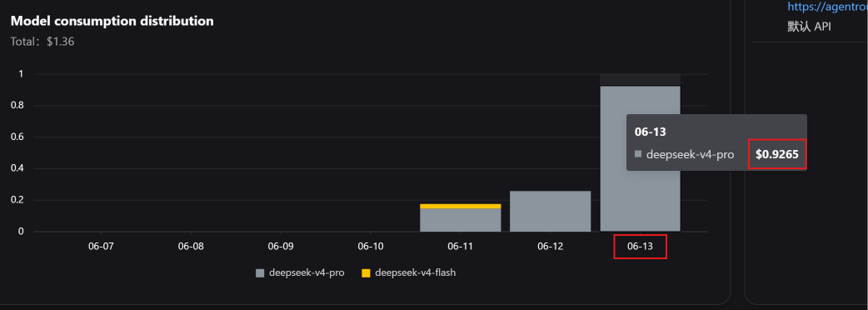The width and height of the screenshot is (868, 310).
Task: Click the 06-08 axis label
Action: pos(191,247)
